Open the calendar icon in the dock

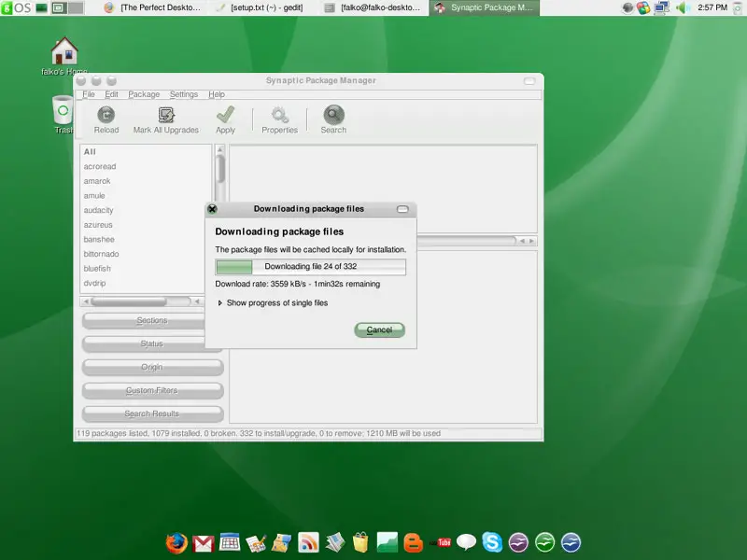point(230,542)
